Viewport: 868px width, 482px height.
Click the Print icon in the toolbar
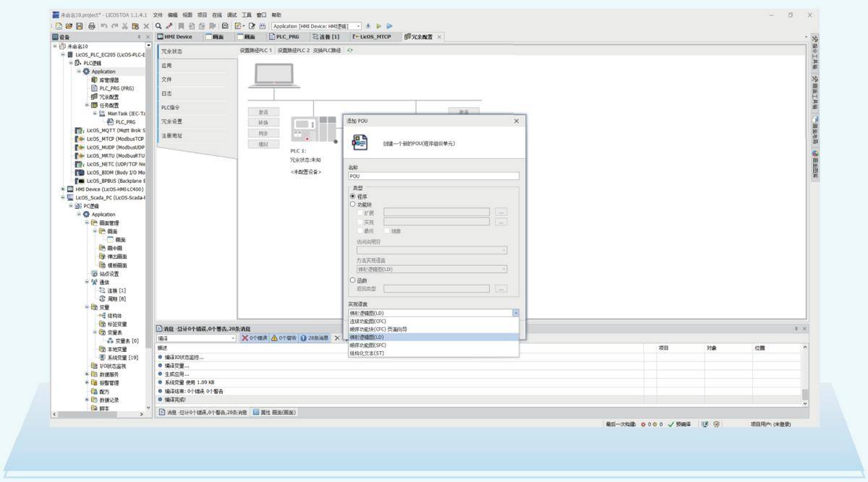[92, 26]
